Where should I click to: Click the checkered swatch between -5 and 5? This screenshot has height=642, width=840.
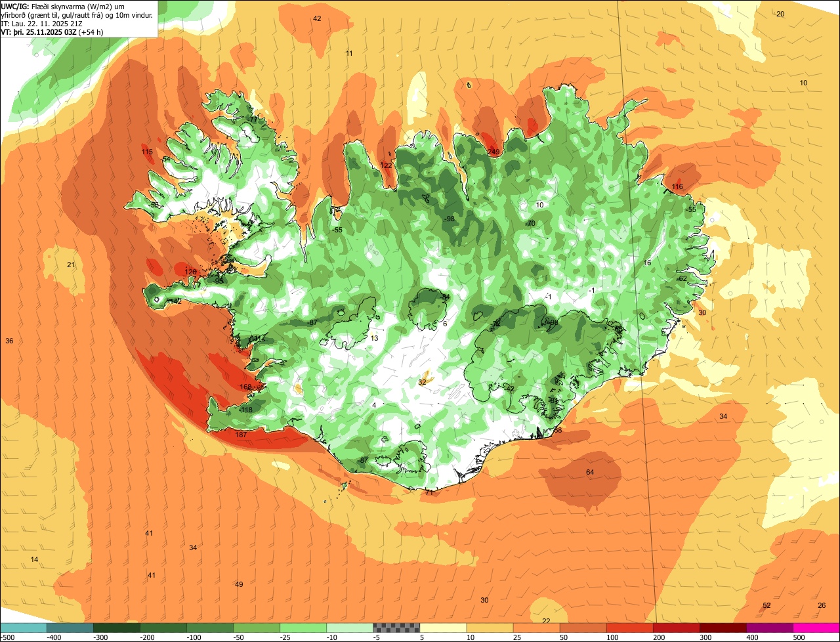(x=396, y=628)
